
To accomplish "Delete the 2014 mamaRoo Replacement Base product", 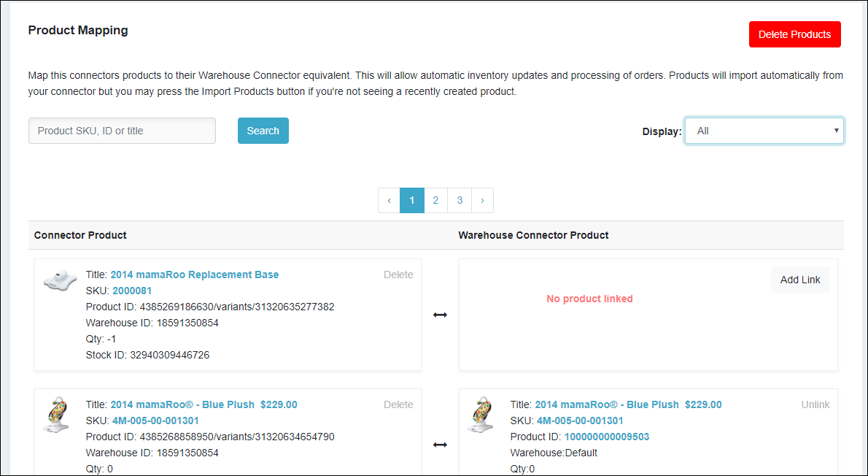I will click(398, 275).
